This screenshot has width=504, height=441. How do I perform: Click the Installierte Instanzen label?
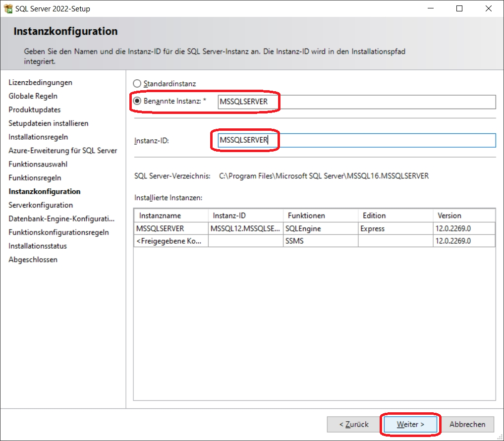pyautogui.click(x=168, y=198)
